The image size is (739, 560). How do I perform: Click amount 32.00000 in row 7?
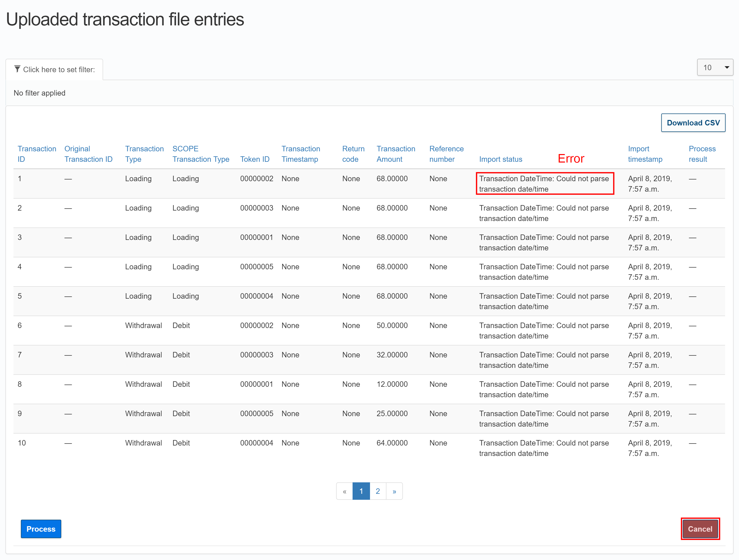pyautogui.click(x=392, y=355)
